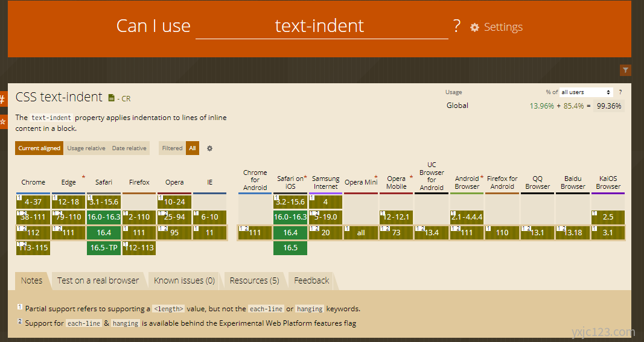Click the IE browser column header
This screenshot has width=644, height=342.
209,182
